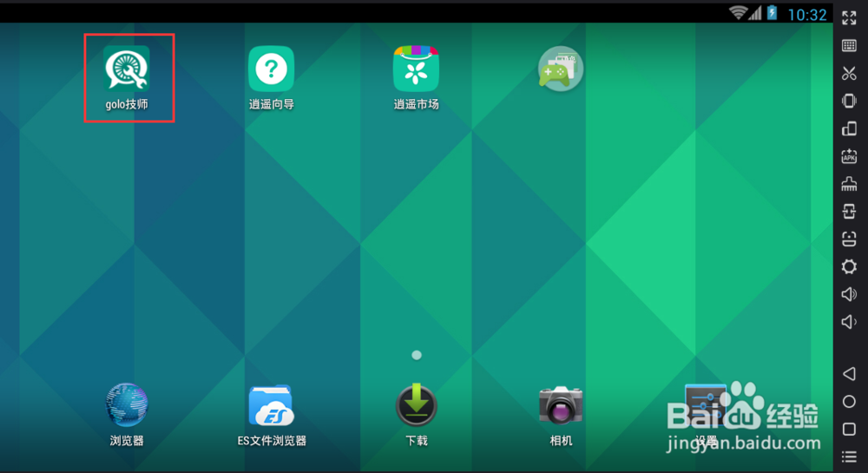Screen dimensions: 868x473
Task: Increase volume with sidebar speaker icon
Action: click(x=849, y=293)
